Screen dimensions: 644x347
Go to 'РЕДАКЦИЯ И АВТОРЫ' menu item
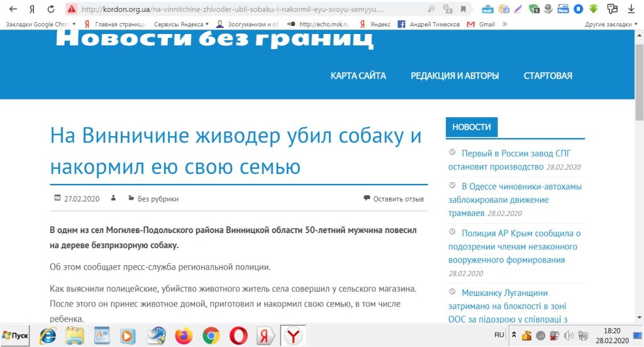click(x=455, y=76)
